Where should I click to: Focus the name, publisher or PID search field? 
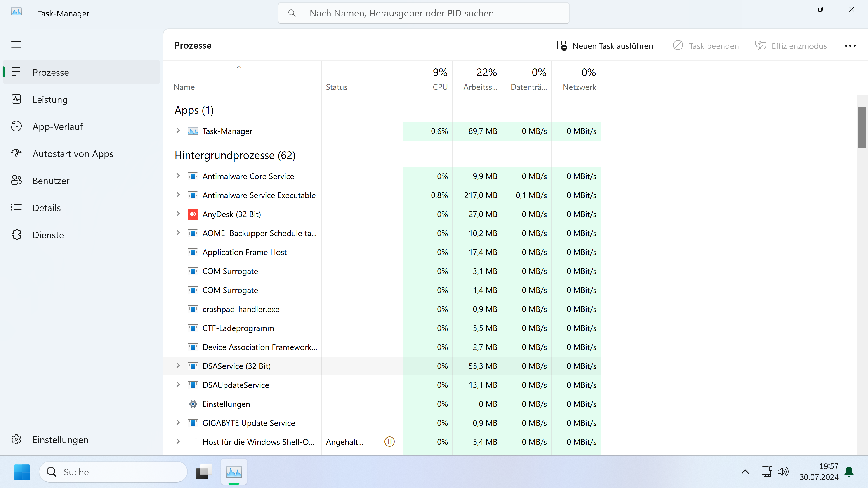point(424,13)
